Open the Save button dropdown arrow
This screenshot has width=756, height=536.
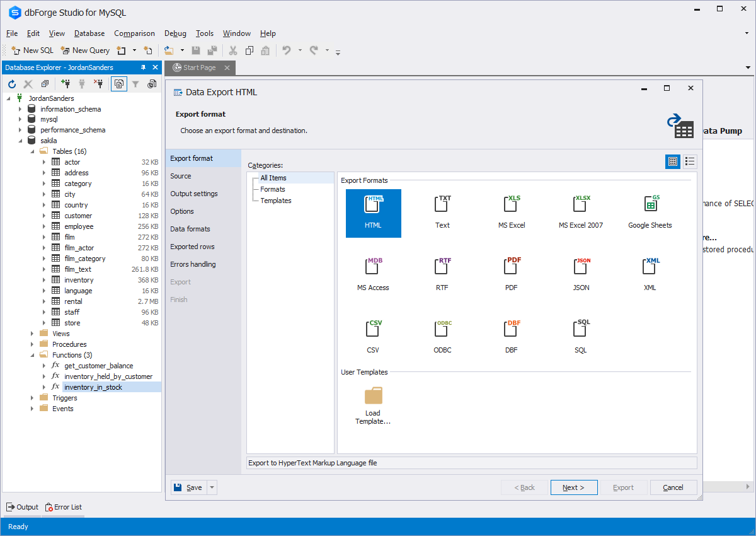212,487
